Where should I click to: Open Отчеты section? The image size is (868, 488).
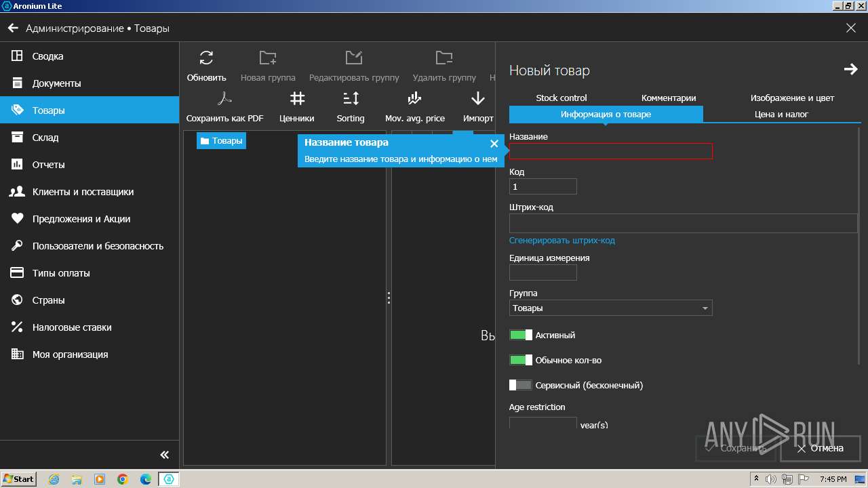[90, 165]
